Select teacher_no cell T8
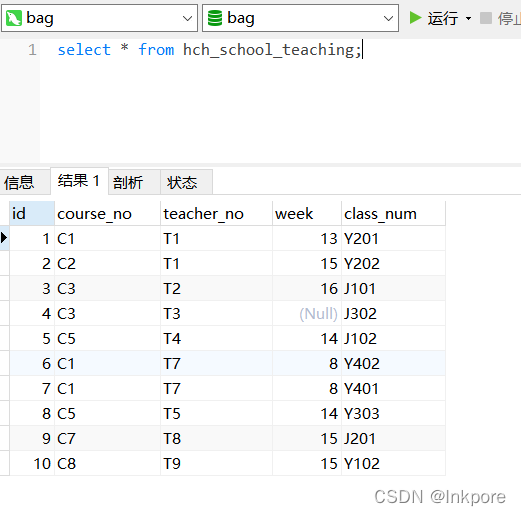 [x=216, y=438]
